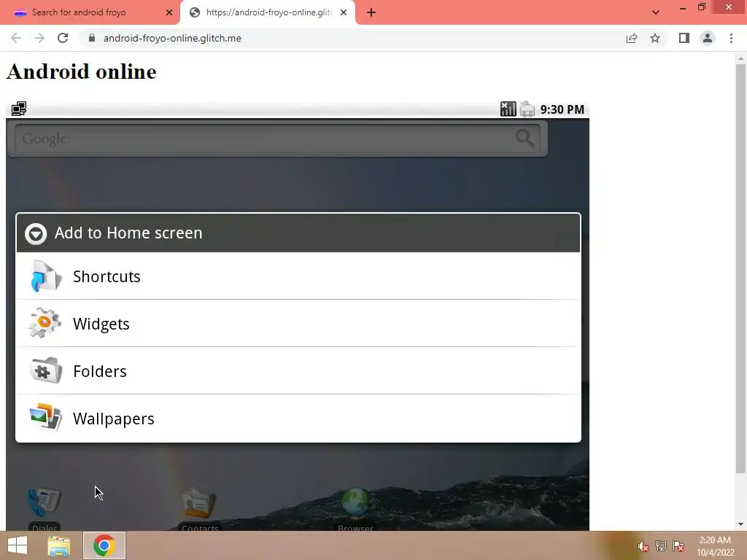747x560 pixels.
Task: Click the Folders gear-folder icon
Action: click(45, 370)
